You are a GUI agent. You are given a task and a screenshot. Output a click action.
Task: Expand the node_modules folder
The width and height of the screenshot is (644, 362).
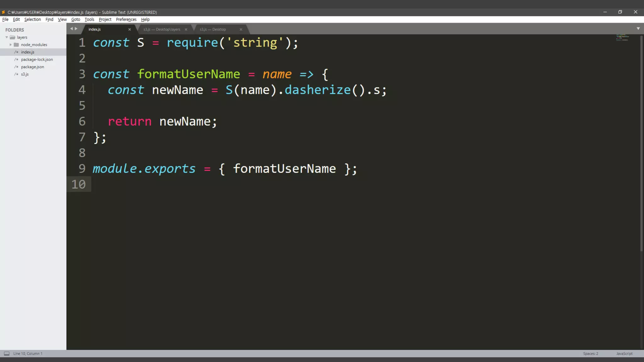11,45
